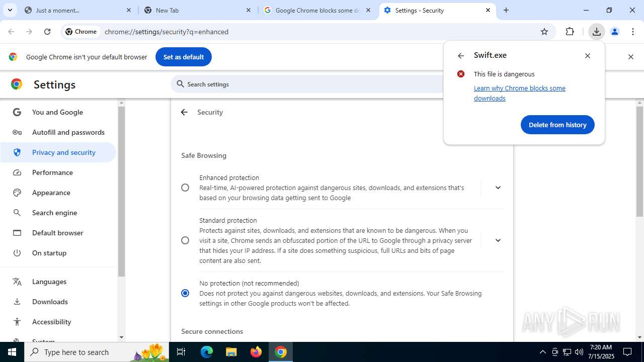This screenshot has width=644, height=362.
Task: Open Chrome's three-dot menu
Action: [x=632, y=32]
